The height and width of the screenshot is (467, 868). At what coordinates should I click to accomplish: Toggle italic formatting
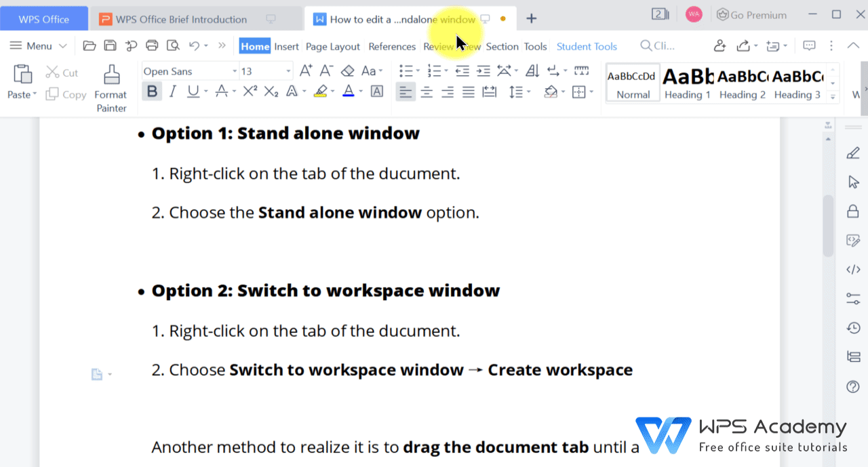pyautogui.click(x=172, y=91)
